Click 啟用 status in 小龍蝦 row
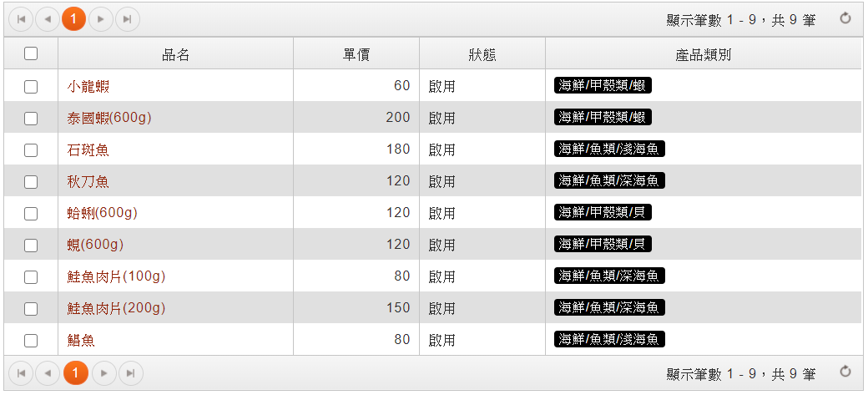868x395 pixels. 442,86
